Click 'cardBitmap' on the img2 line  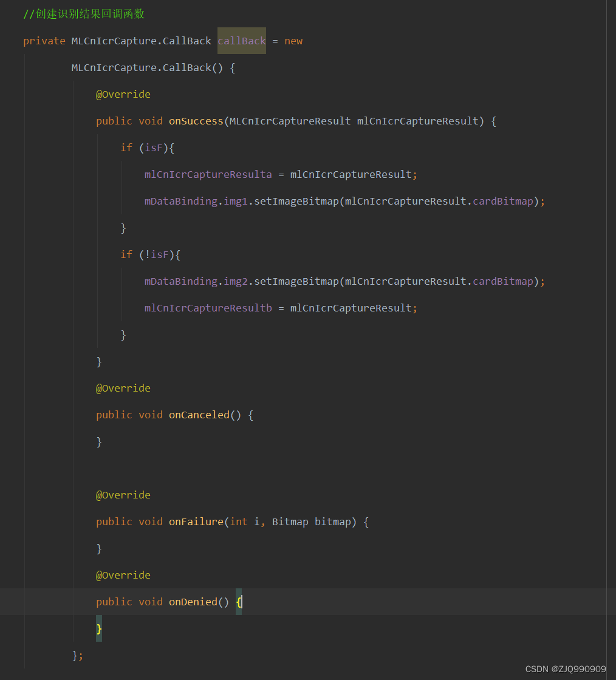[x=503, y=282]
